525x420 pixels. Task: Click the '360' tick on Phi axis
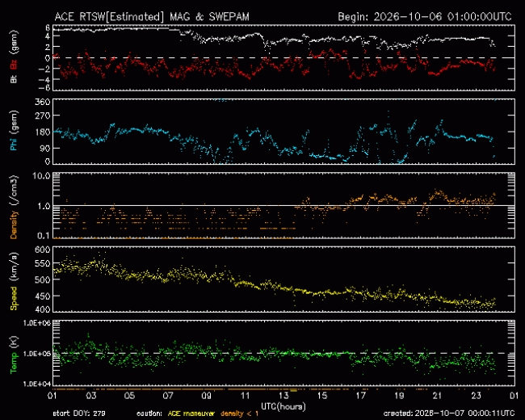(x=43, y=102)
